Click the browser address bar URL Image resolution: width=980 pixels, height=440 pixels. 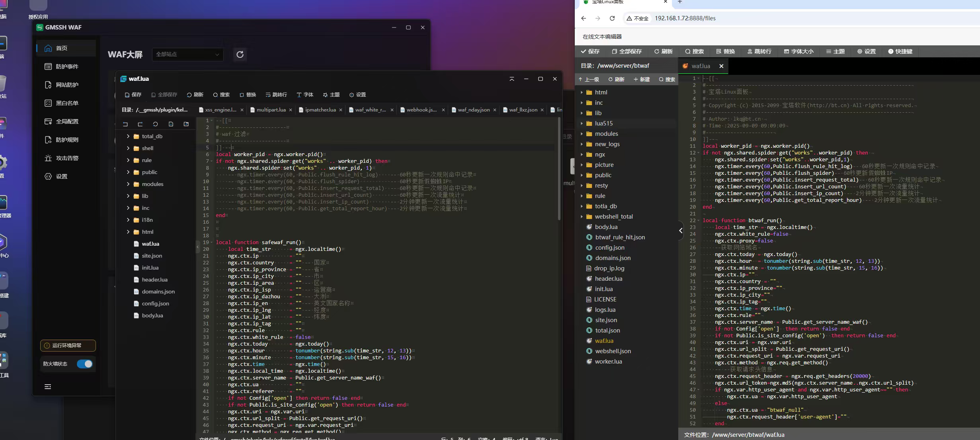[x=685, y=18]
